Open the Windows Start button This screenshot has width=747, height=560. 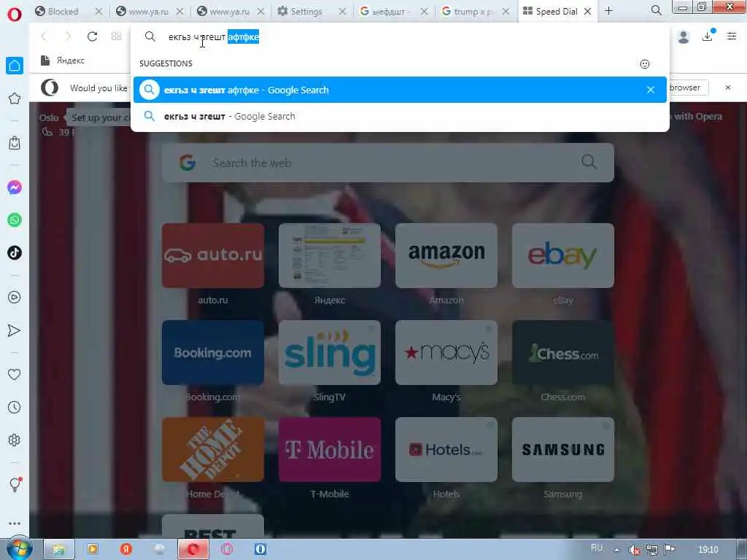19,549
